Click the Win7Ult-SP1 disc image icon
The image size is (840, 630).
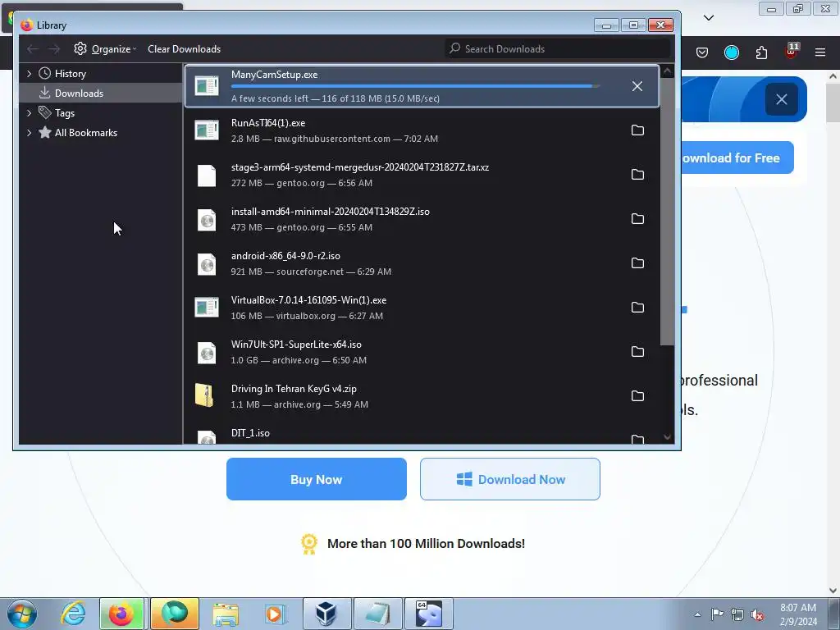pos(207,353)
